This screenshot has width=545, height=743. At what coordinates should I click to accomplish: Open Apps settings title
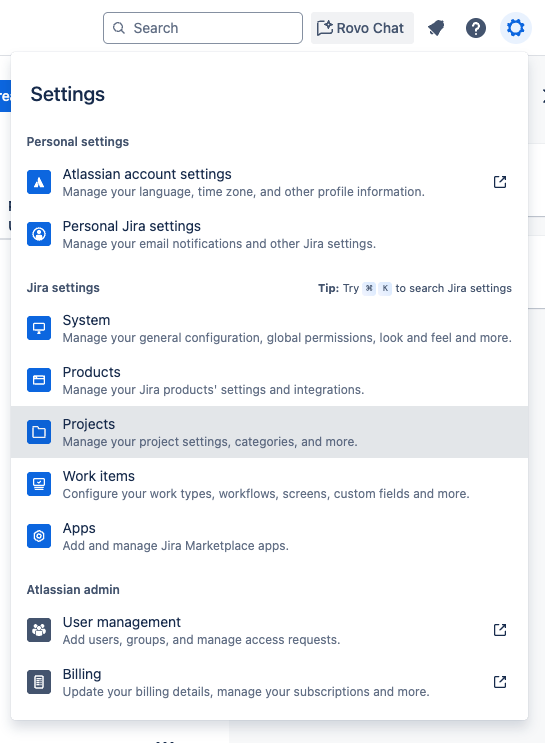click(x=79, y=528)
